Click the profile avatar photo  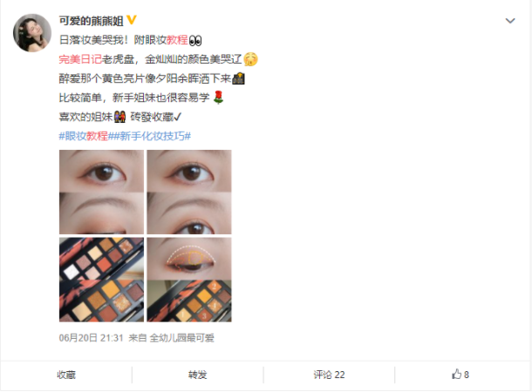[32, 33]
